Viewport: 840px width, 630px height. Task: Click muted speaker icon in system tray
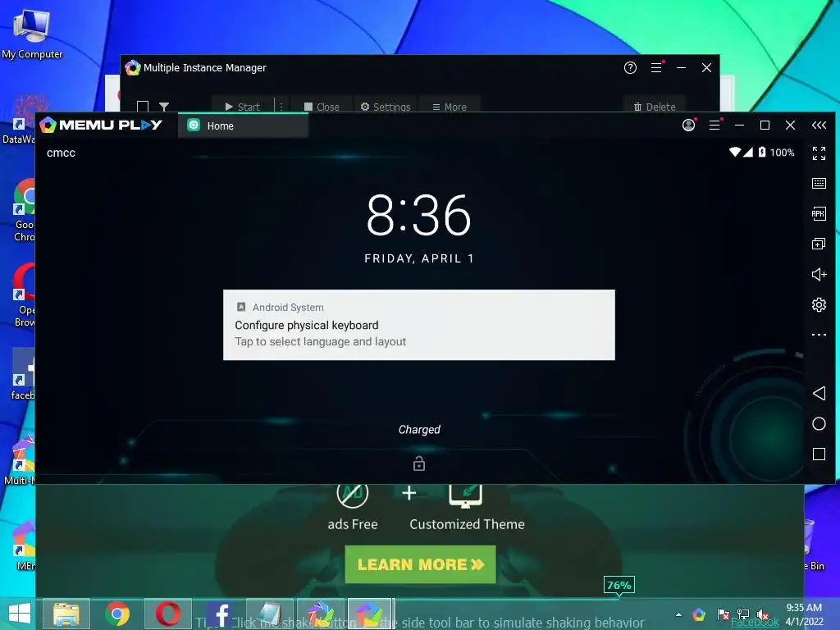pos(763,614)
